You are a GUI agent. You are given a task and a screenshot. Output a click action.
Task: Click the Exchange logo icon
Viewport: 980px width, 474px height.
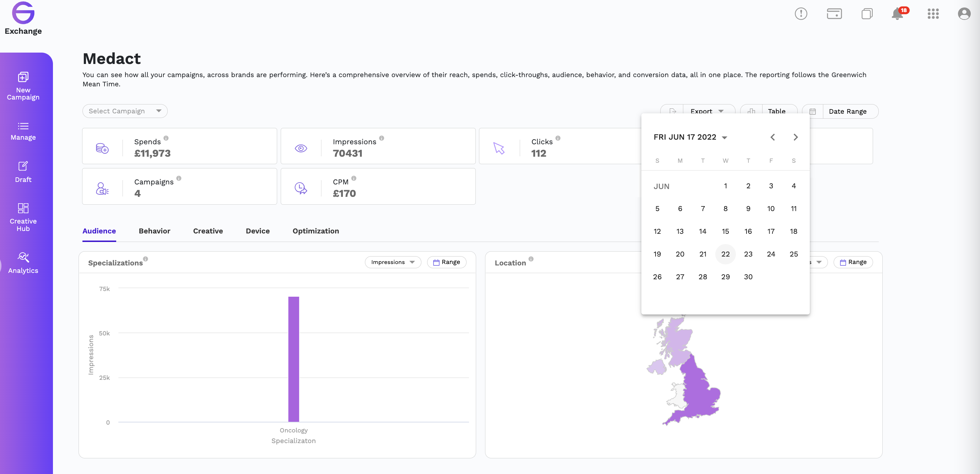point(23,12)
